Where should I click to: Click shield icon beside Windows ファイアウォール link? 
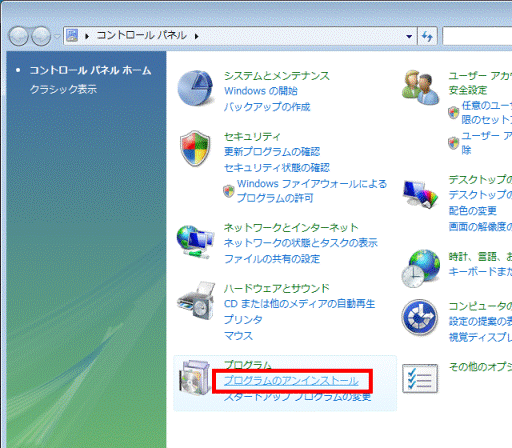coord(229,191)
